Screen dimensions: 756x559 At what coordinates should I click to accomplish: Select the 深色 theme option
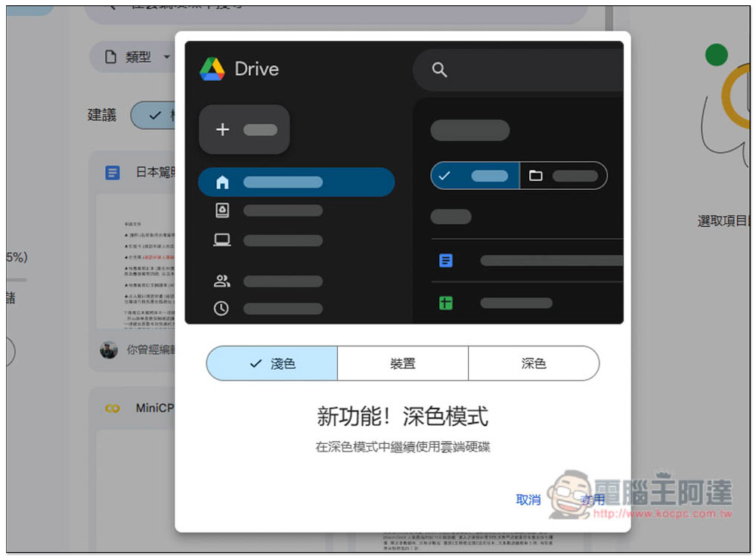[x=534, y=363]
